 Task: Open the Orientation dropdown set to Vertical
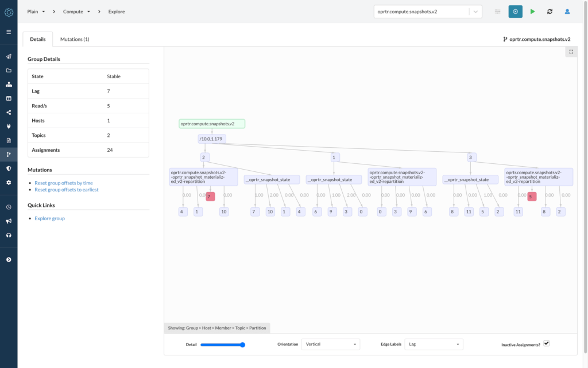point(330,344)
